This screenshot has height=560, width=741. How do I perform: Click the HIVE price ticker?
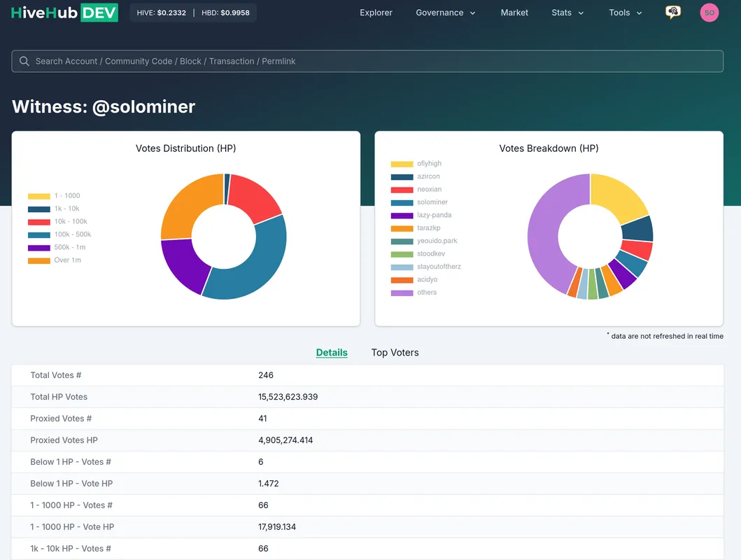coord(161,13)
